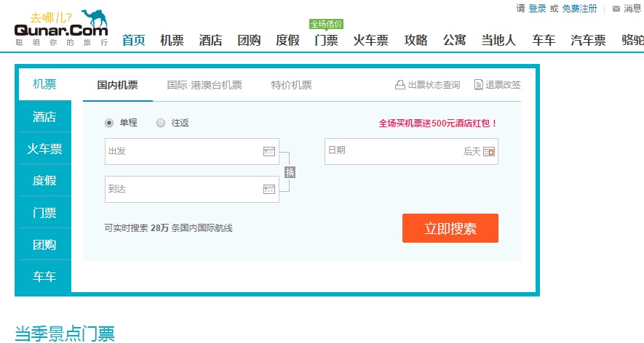Open 首页 in top navigation
The image size is (644, 343).
(134, 40)
